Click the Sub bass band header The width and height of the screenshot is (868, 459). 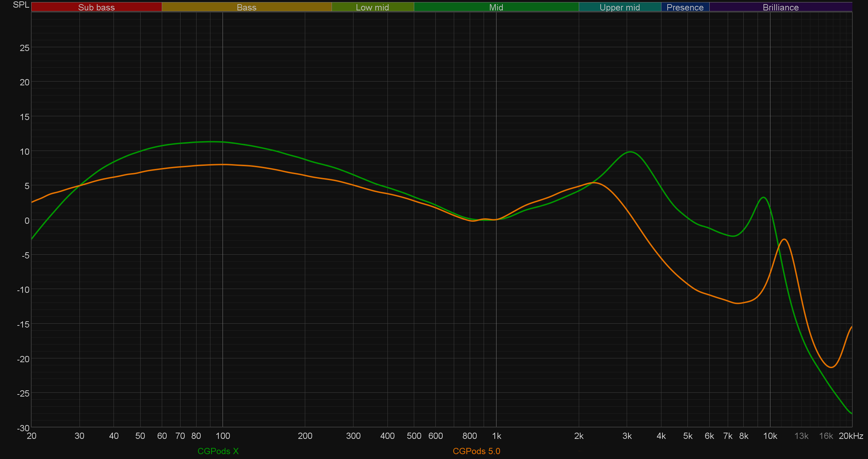96,7
